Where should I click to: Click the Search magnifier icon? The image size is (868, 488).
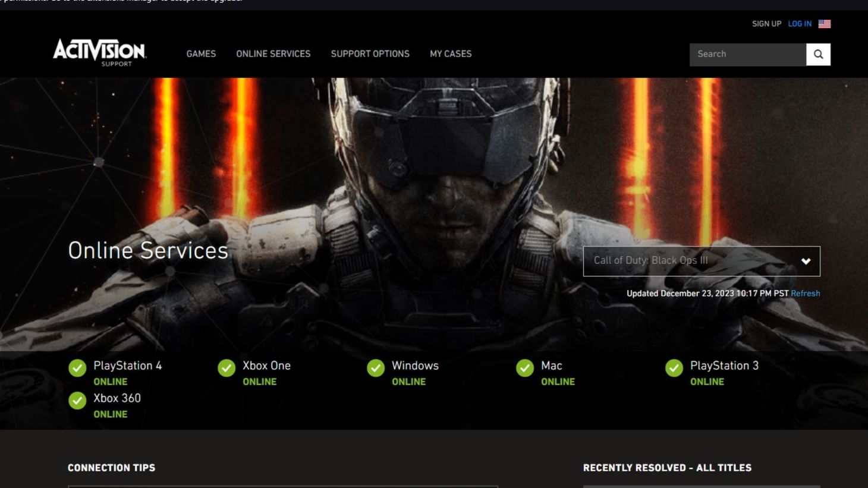pos(818,54)
